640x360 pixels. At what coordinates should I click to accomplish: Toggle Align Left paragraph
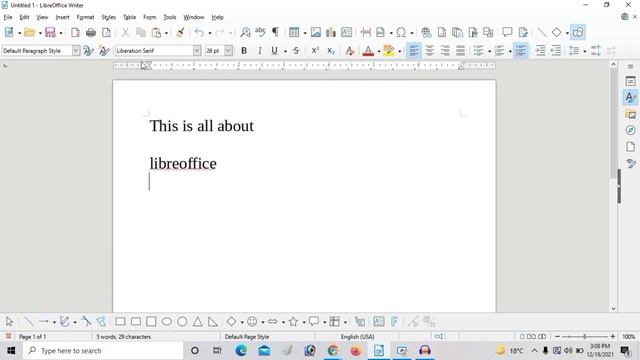[x=414, y=51]
